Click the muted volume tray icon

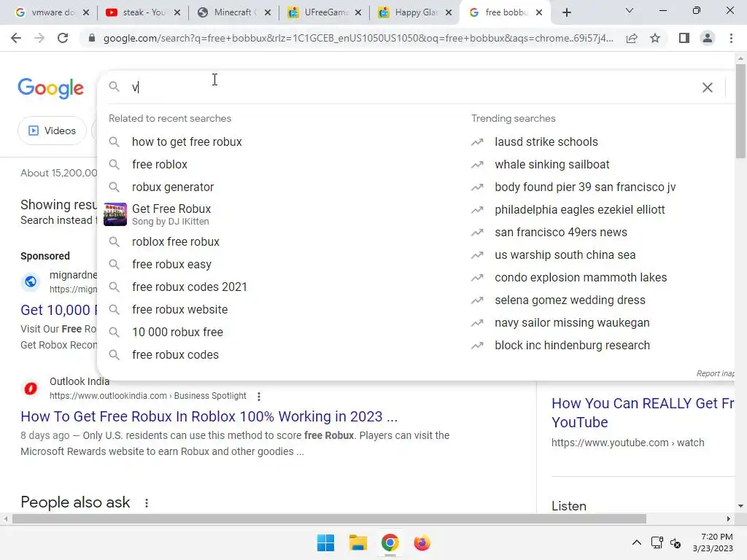(x=676, y=542)
